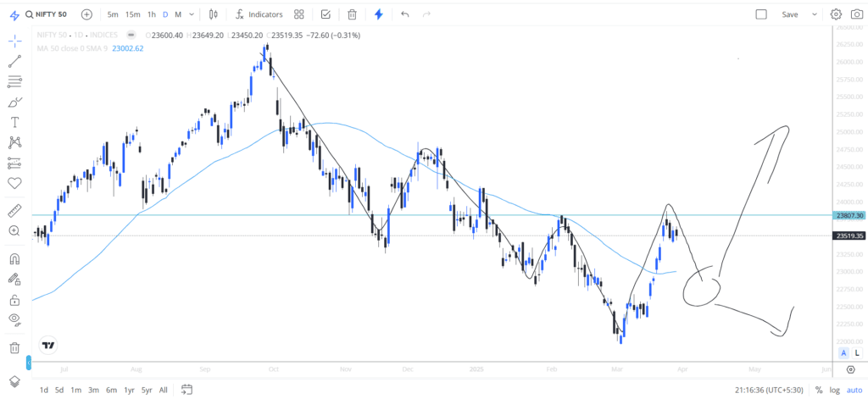Select the Fibonacci lines tool
The width and height of the screenshot is (868, 399).
coord(15,82)
